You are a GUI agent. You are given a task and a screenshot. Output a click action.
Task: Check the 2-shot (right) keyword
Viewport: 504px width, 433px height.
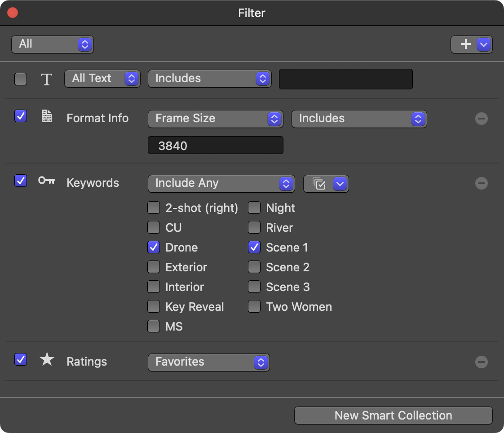click(x=154, y=208)
